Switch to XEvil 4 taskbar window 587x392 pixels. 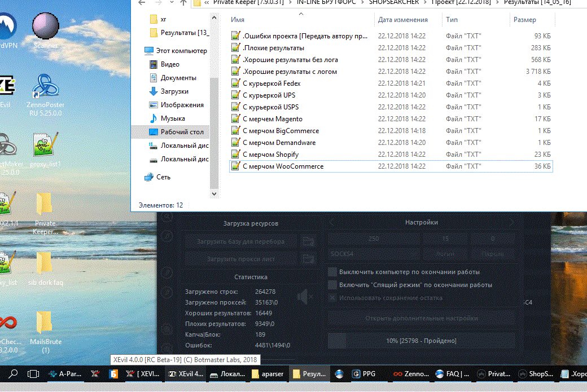tap(186, 374)
